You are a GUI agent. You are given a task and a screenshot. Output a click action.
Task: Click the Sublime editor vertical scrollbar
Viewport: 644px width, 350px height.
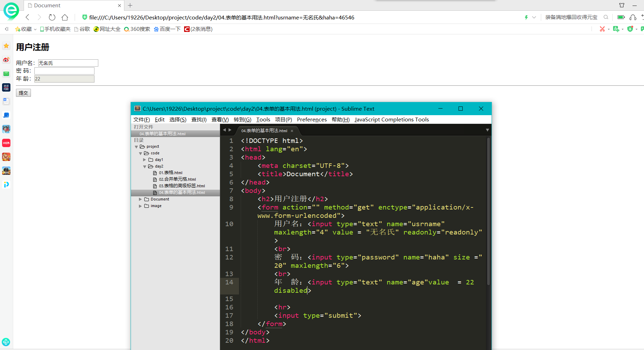coord(488,212)
